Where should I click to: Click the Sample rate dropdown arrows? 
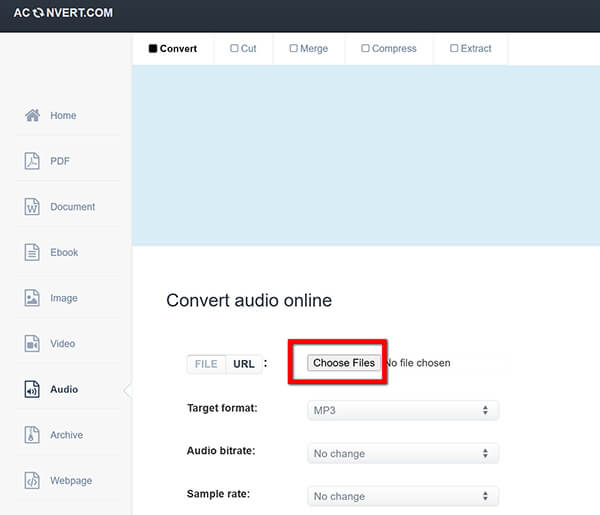pyautogui.click(x=485, y=496)
